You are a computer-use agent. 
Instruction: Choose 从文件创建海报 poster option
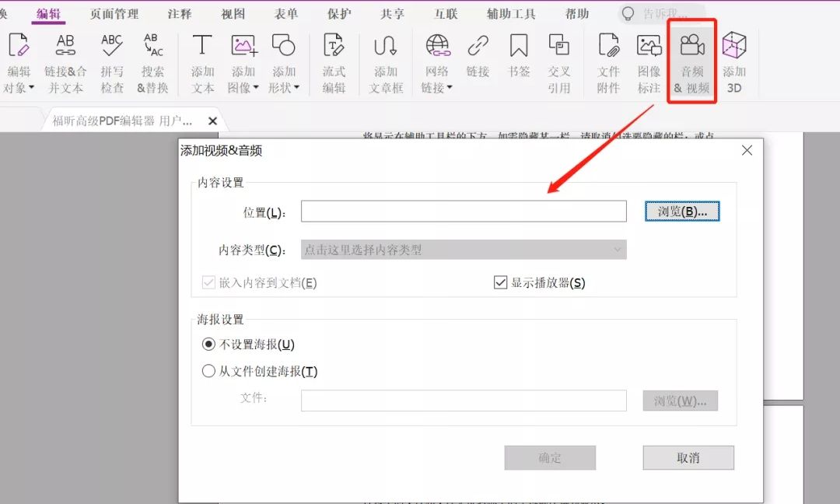[207, 371]
